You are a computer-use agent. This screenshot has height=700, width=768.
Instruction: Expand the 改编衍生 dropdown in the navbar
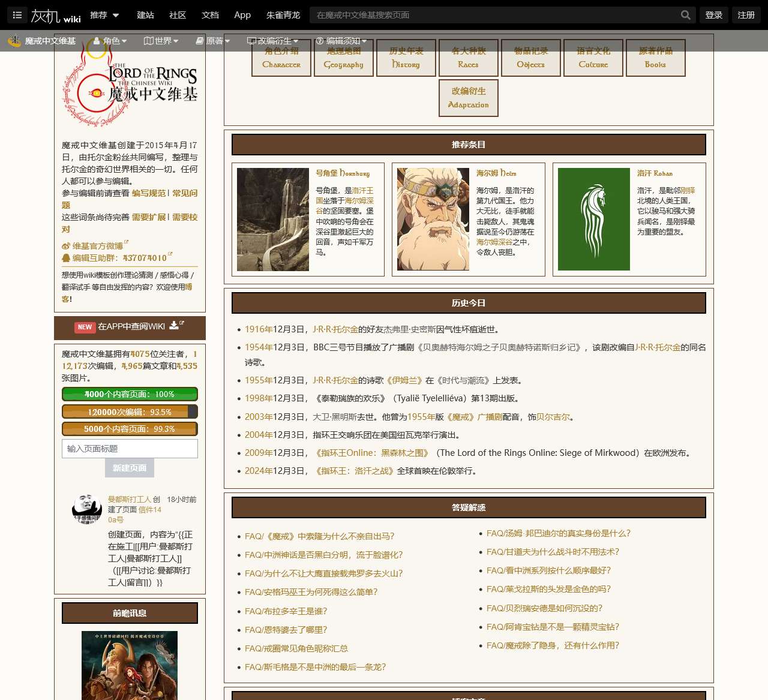pos(272,41)
